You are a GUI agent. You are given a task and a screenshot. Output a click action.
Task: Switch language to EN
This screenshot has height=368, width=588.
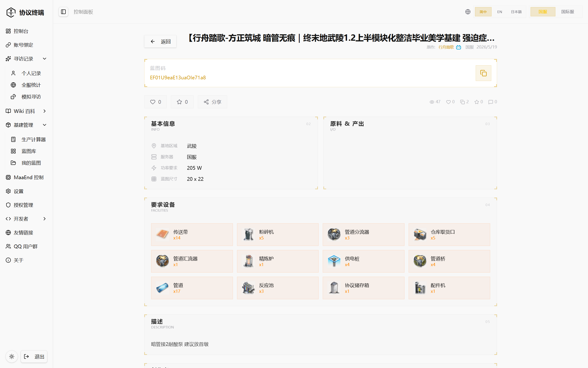point(500,12)
